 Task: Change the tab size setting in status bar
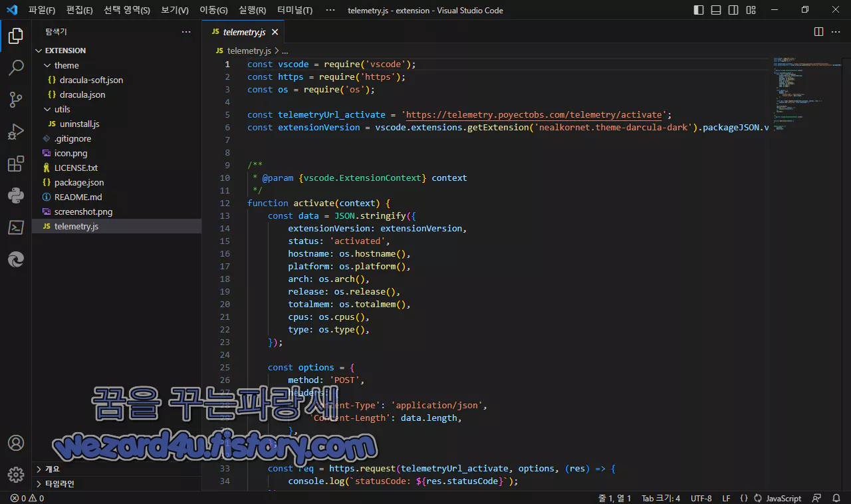click(x=660, y=498)
